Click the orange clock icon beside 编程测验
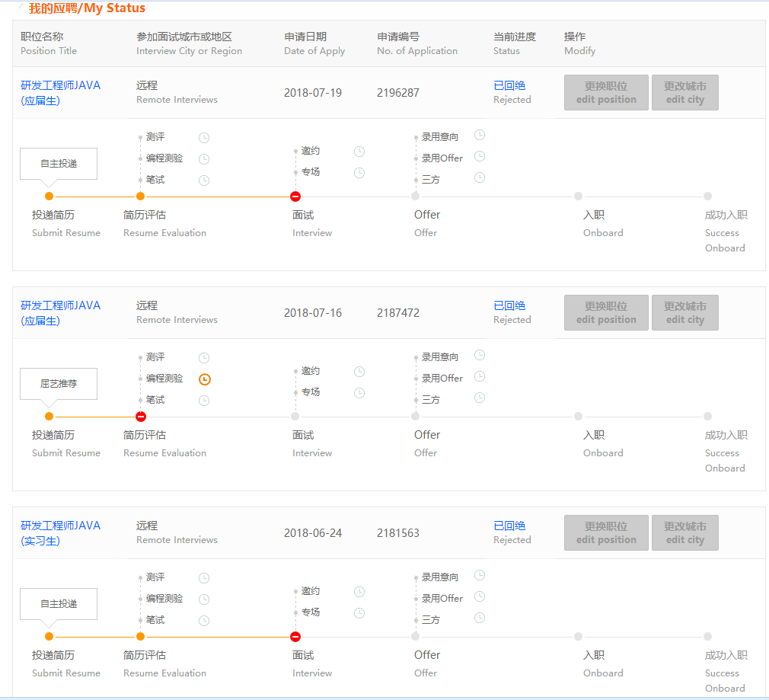The height and width of the screenshot is (700, 769). [x=204, y=379]
